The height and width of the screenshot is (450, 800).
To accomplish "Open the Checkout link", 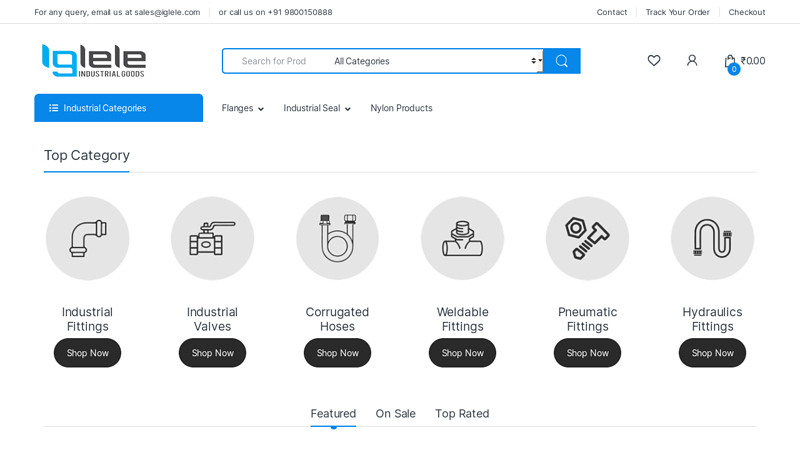I will click(746, 12).
